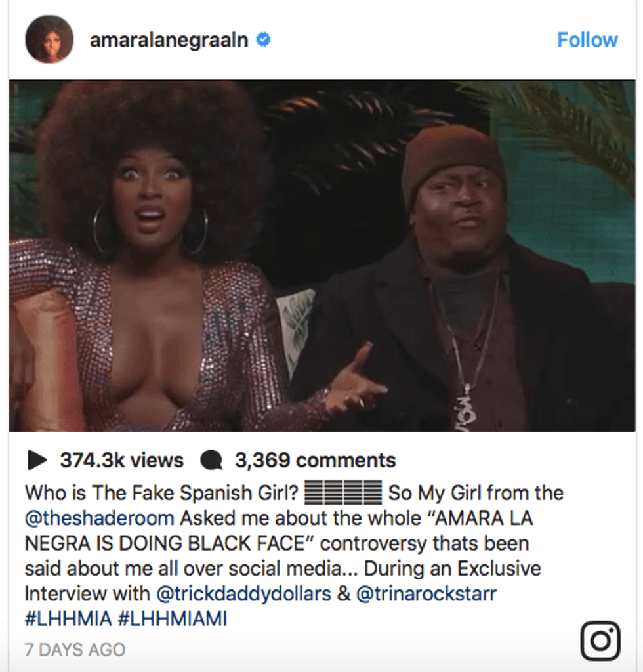643x672 pixels.
Task: Visit the @trinarockstarr profile mention
Action: tap(426, 594)
